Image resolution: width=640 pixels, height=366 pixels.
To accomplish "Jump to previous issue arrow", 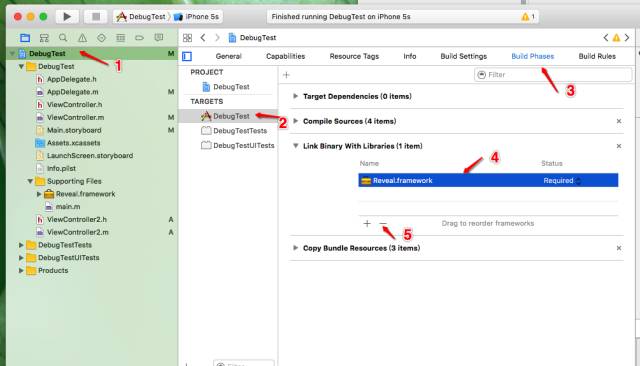I will [606, 38].
